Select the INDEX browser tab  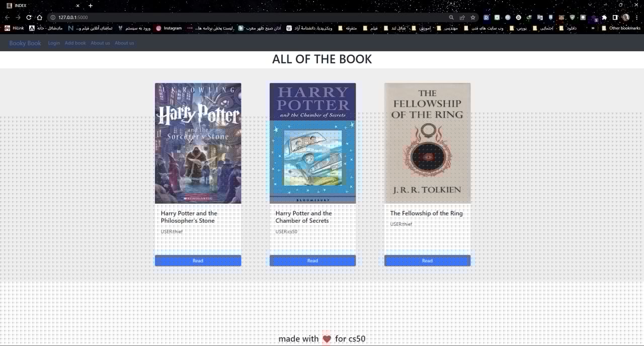tap(43, 6)
